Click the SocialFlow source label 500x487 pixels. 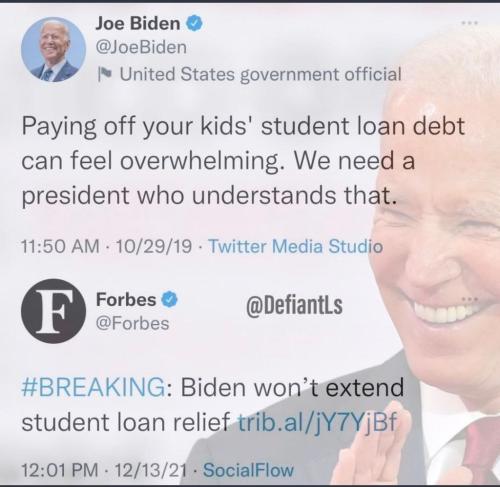pyautogui.click(x=248, y=470)
